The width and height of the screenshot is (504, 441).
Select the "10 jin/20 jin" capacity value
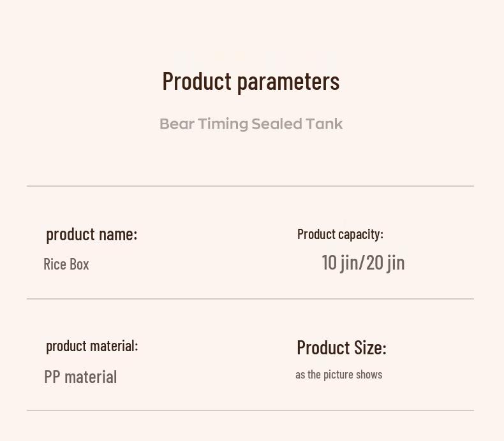[x=363, y=263]
